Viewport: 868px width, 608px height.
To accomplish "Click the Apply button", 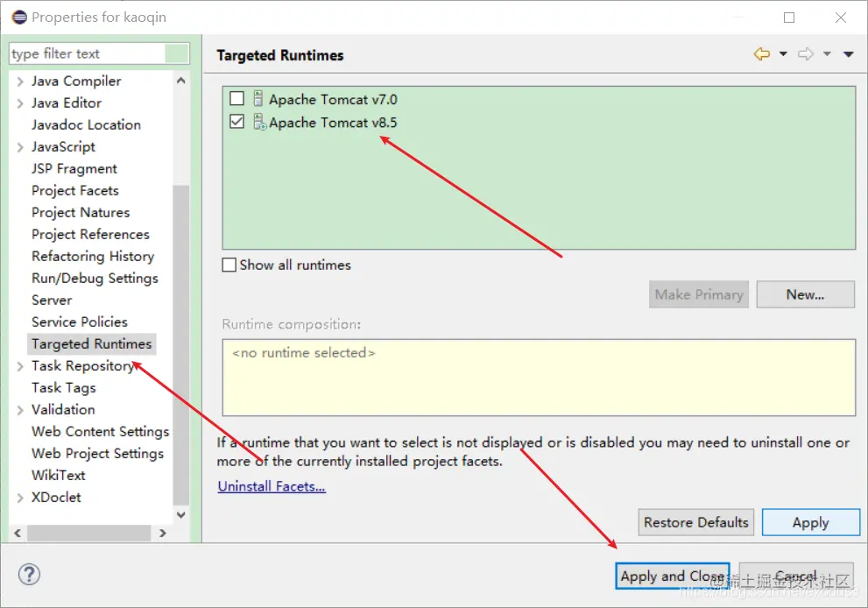I will (811, 522).
